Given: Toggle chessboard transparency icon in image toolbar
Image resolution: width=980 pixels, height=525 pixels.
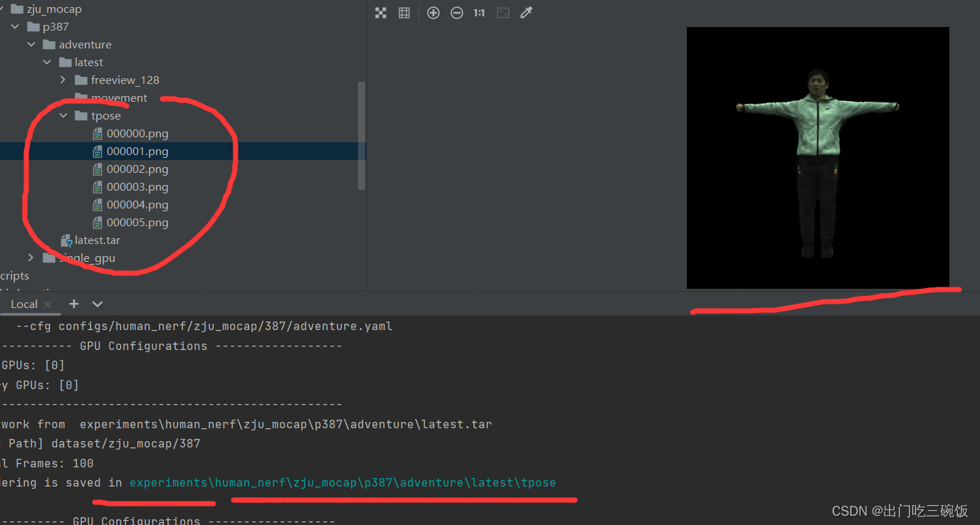Looking at the screenshot, I should pos(381,13).
